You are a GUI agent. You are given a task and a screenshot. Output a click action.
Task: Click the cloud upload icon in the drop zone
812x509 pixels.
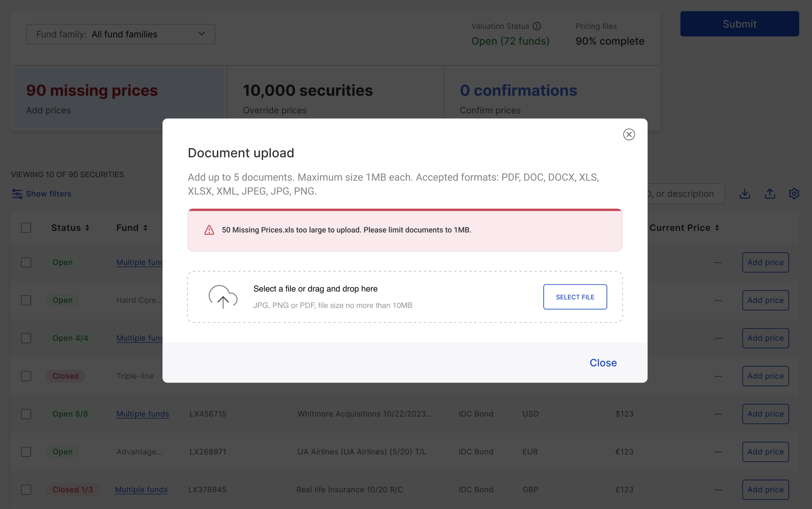coord(223,297)
